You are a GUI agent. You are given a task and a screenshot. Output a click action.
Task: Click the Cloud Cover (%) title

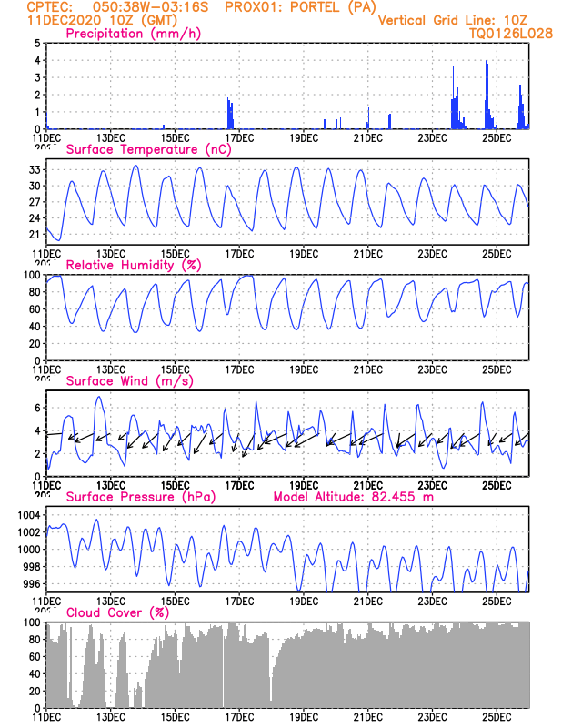118,612
